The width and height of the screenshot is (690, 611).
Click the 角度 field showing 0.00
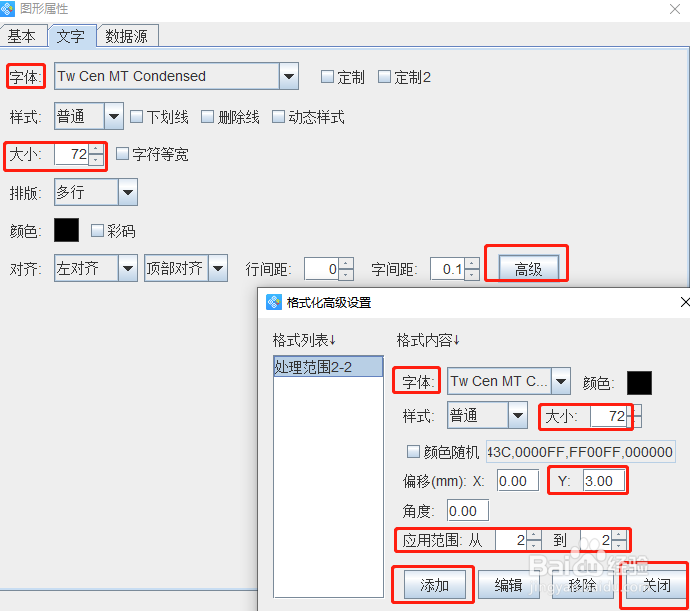pyautogui.click(x=468, y=511)
